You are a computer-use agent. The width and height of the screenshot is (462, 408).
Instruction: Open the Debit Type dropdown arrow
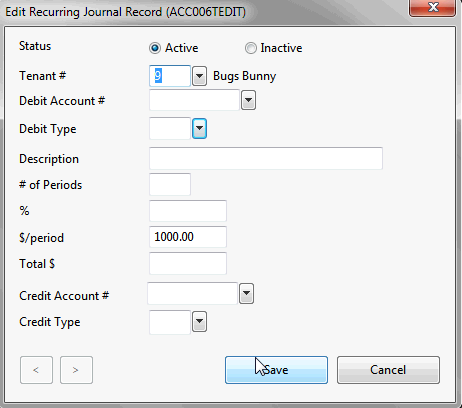199,128
